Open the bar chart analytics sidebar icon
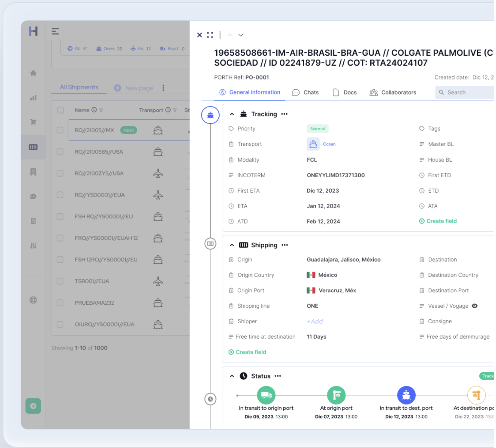Screen dimensions: 496x448 coord(33,98)
